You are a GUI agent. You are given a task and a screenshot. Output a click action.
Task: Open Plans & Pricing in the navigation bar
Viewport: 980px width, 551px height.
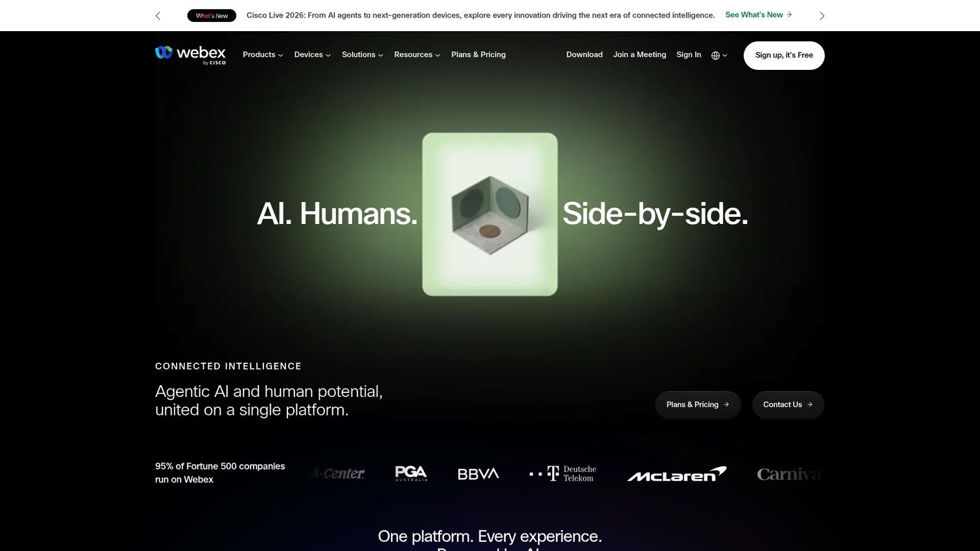(478, 55)
